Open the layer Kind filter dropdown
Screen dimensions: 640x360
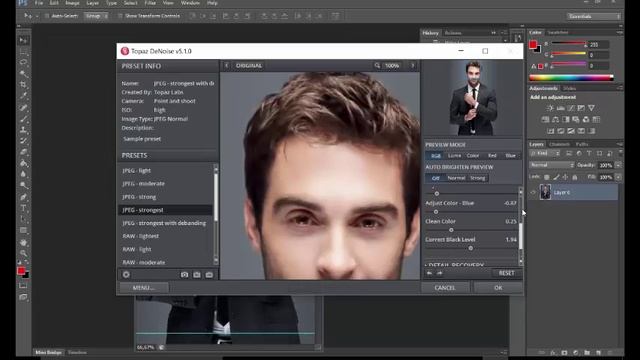pos(544,153)
